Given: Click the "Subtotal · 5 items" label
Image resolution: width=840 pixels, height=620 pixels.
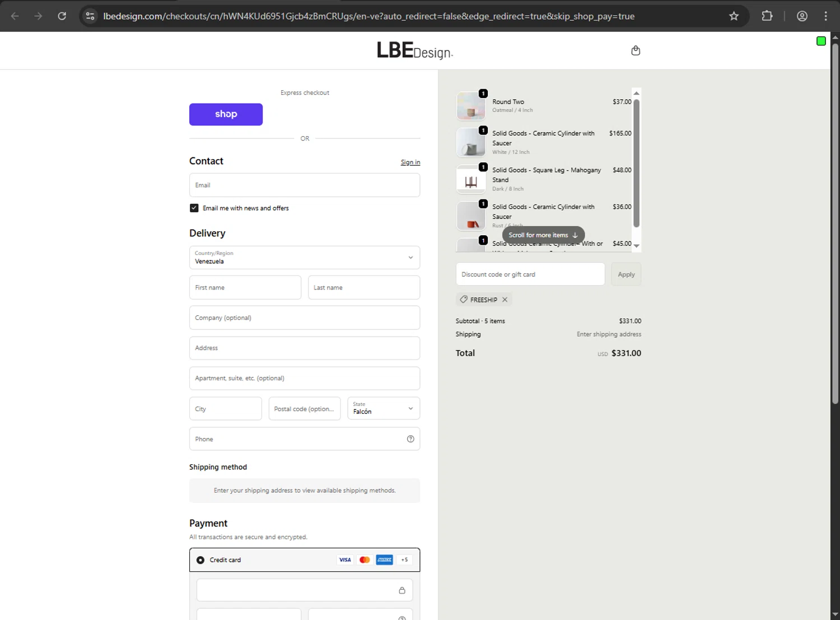Looking at the screenshot, I should point(480,321).
